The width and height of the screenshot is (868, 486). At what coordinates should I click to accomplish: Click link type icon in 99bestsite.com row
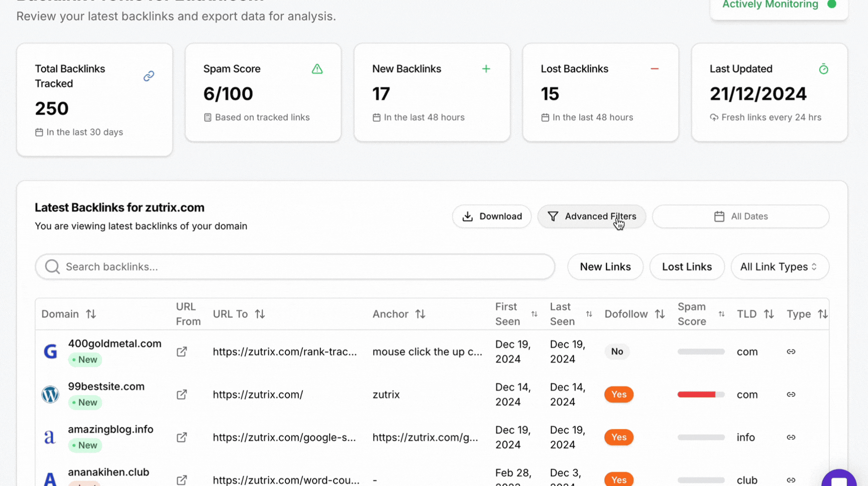pos(791,395)
